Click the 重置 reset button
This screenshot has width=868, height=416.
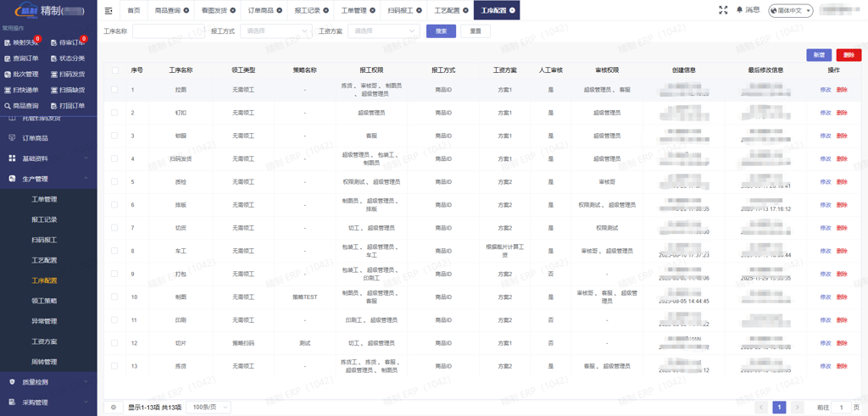(x=476, y=31)
